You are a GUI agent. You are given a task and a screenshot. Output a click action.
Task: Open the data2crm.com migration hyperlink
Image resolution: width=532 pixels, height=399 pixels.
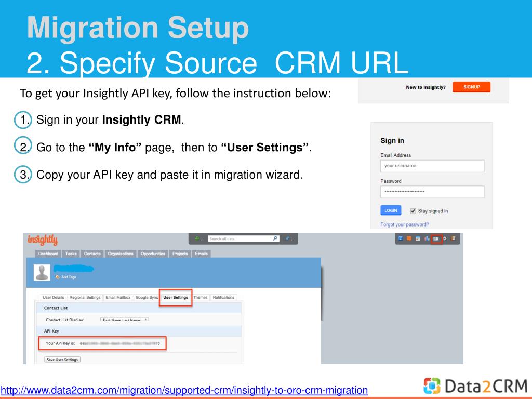click(184, 390)
